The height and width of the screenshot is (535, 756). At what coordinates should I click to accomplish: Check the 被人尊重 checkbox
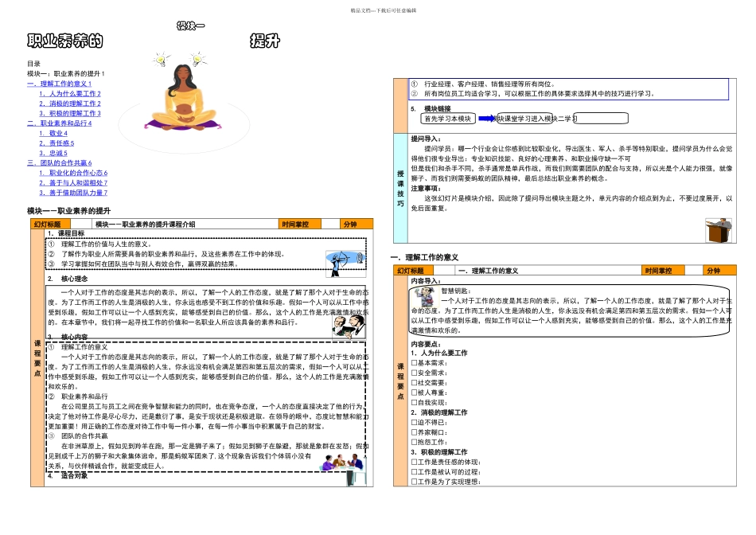tap(414, 392)
